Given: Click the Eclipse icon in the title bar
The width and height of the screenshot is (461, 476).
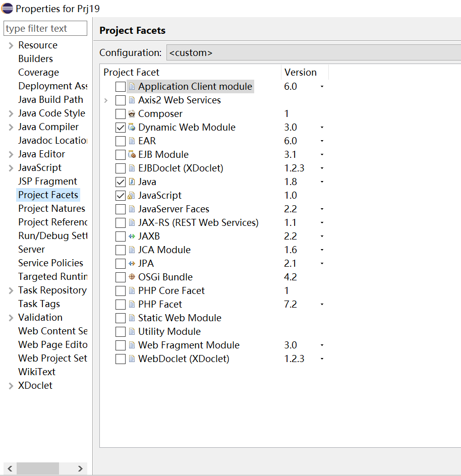Looking at the screenshot, I should point(7,8).
